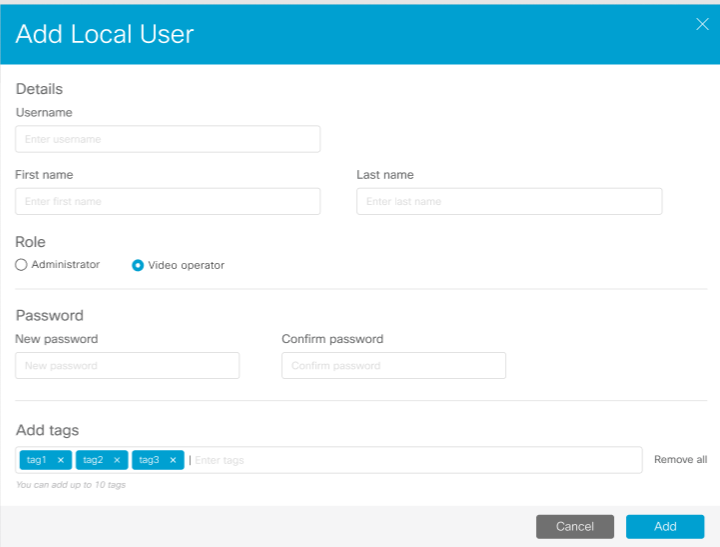
Task: Remove tag1 using its x icon
Action: 61,460
